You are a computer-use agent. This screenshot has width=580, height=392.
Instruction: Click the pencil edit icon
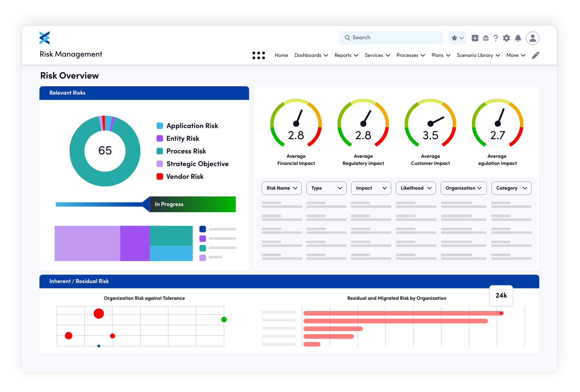(535, 55)
